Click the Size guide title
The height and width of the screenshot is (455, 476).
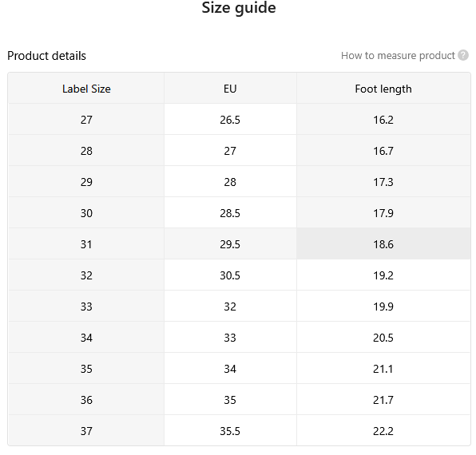[x=239, y=8]
